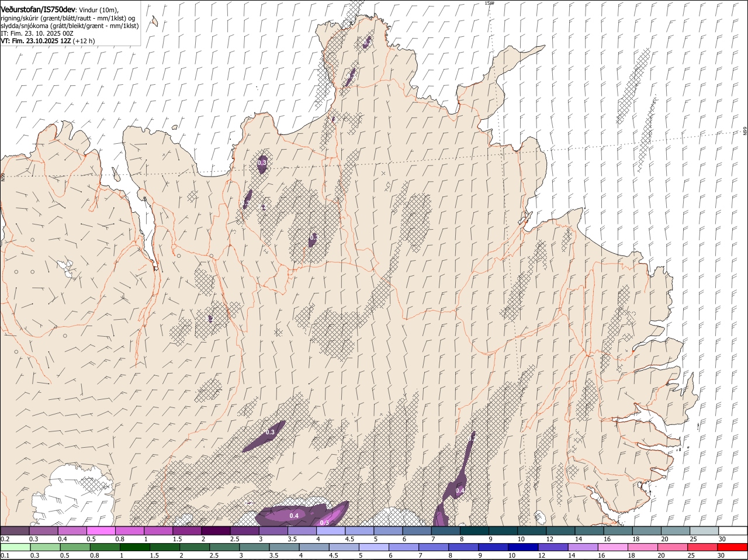Viewport: 748px width, 560px height.
Task: Click upper scale swatch between 0.3 and 0.4
Action: 43,531
